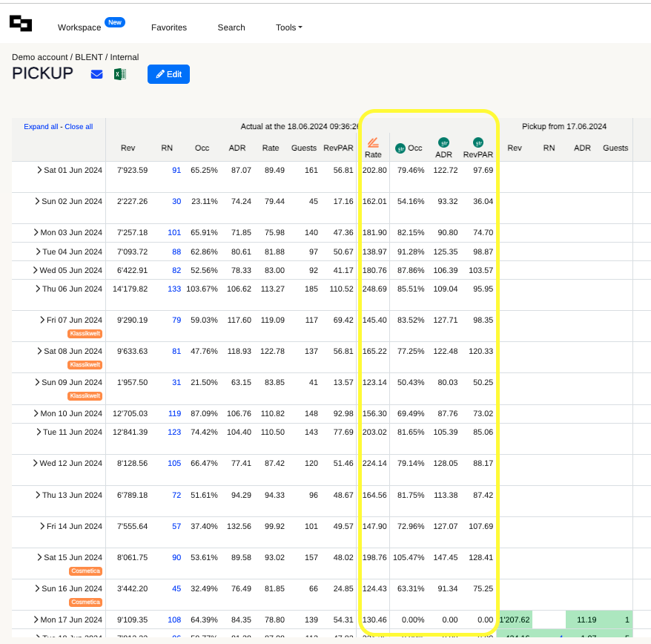The height and width of the screenshot is (644, 651).
Task: Open RN link 90 for Sat 15 Jun
Action: [176, 557]
